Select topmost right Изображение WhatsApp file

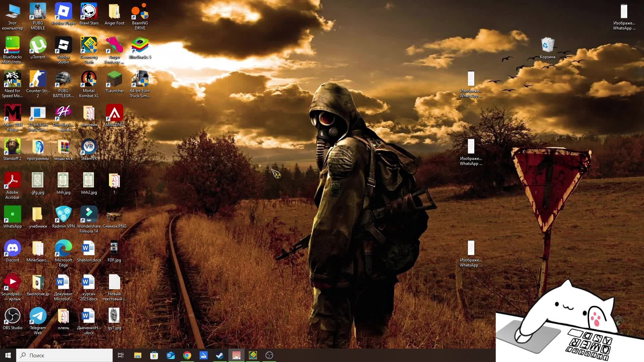coord(624,16)
